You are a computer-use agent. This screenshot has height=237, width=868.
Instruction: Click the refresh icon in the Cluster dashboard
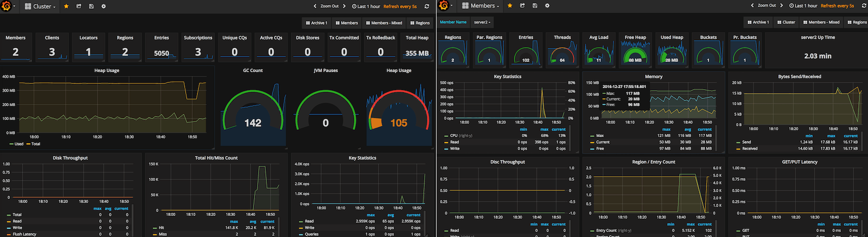click(x=427, y=6)
